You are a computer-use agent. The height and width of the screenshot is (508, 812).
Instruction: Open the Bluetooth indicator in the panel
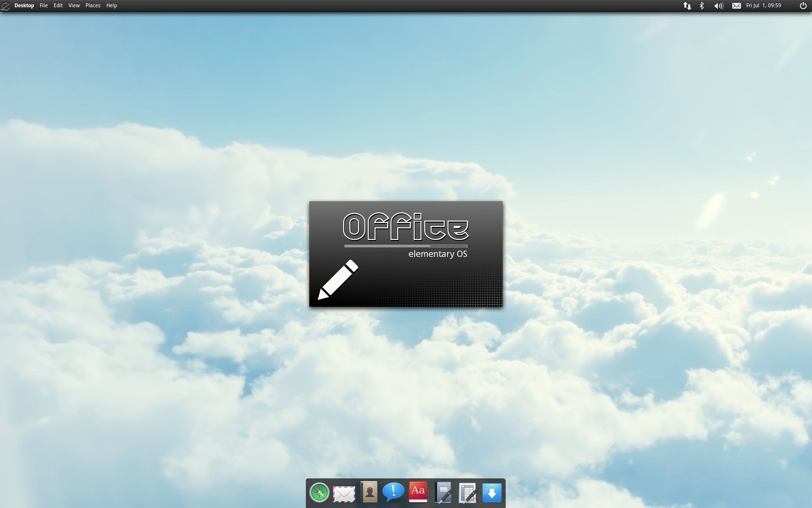pos(702,6)
